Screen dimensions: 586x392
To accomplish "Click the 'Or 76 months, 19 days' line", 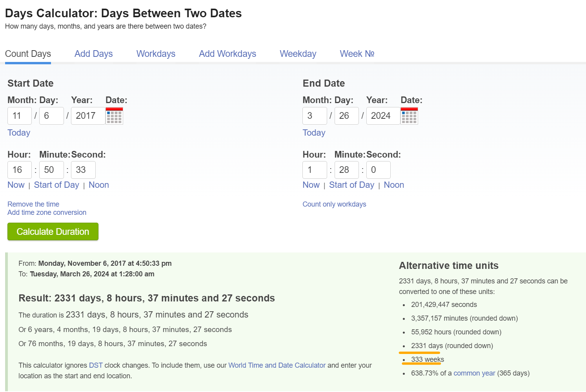I will (x=113, y=344).
